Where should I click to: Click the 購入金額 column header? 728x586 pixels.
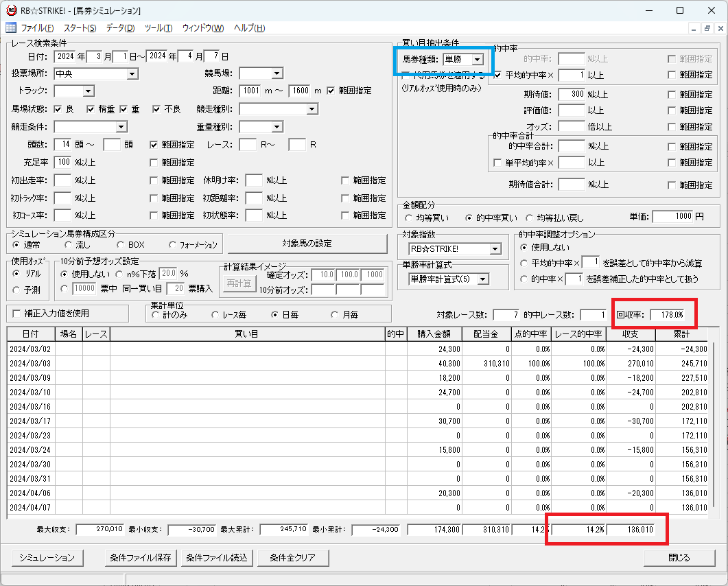(434, 334)
